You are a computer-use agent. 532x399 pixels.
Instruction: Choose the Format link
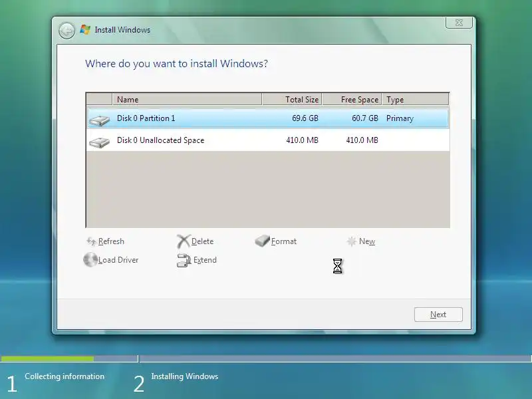tap(284, 241)
